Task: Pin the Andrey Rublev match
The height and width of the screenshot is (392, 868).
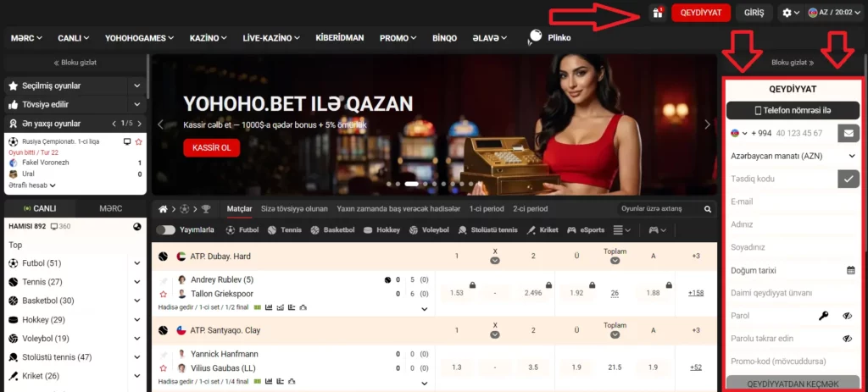Action: pyautogui.click(x=164, y=281)
